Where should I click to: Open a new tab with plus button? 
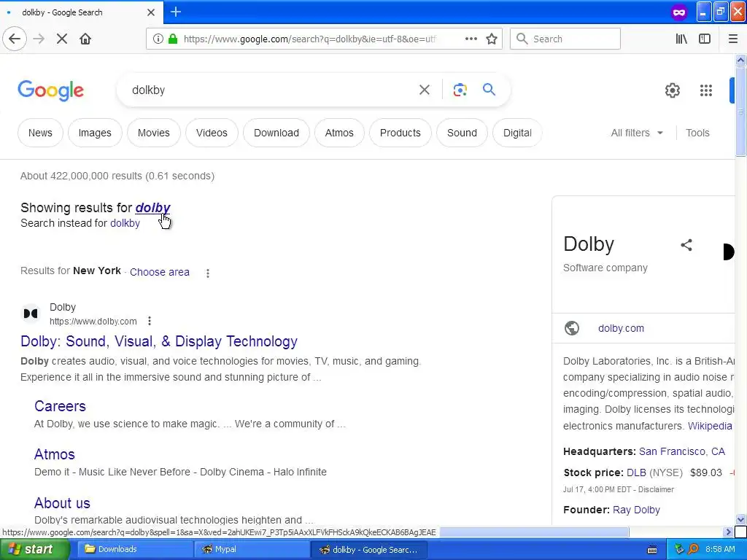pos(176,12)
